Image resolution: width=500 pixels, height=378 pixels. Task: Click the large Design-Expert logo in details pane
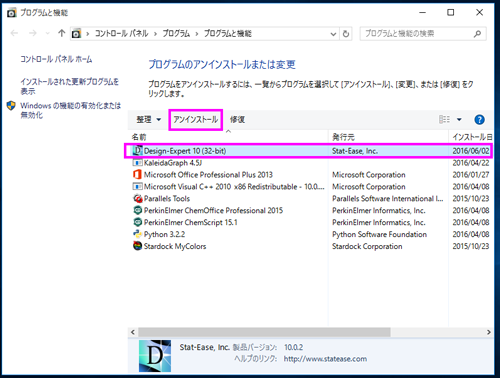point(155,356)
